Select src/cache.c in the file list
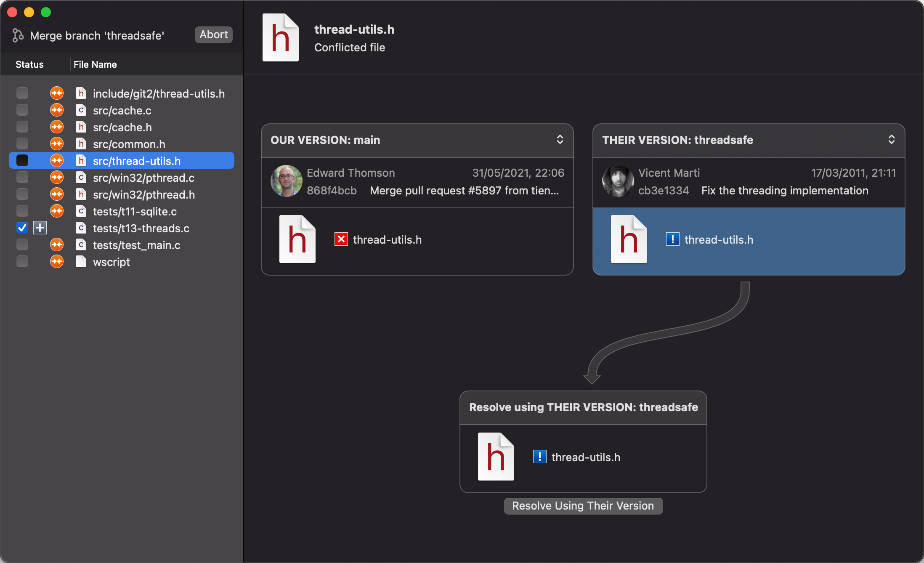This screenshot has width=924, height=563. pos(122,110)
